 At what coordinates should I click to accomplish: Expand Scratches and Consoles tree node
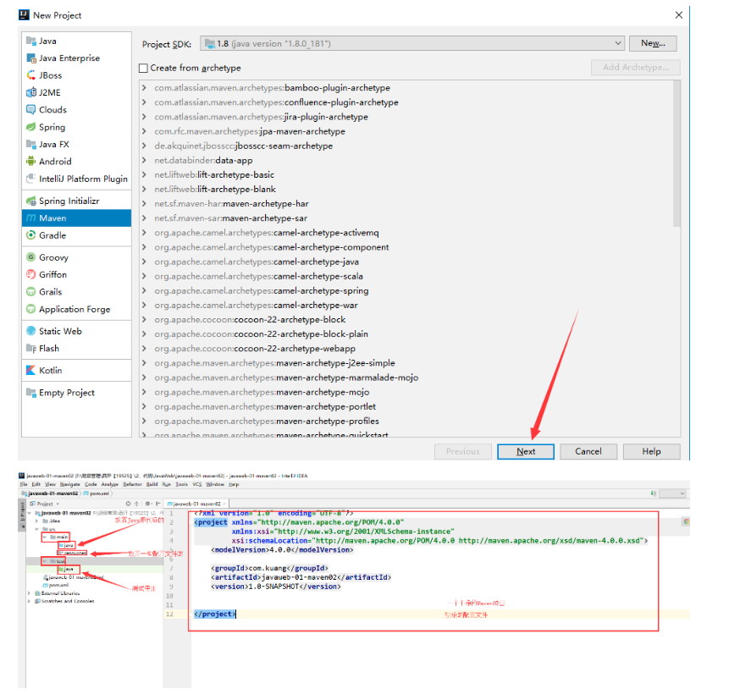[29, 601]
